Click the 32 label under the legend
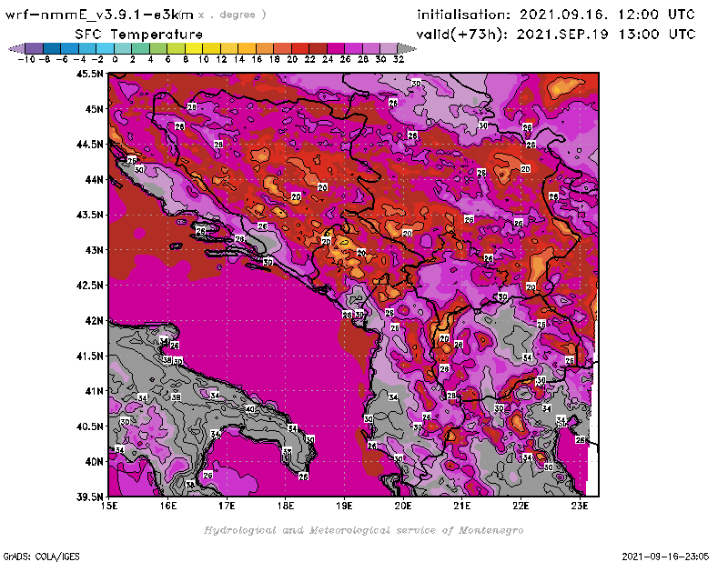Image resolution: width=728 pixels, height=562 pixels. coord(398,59)
